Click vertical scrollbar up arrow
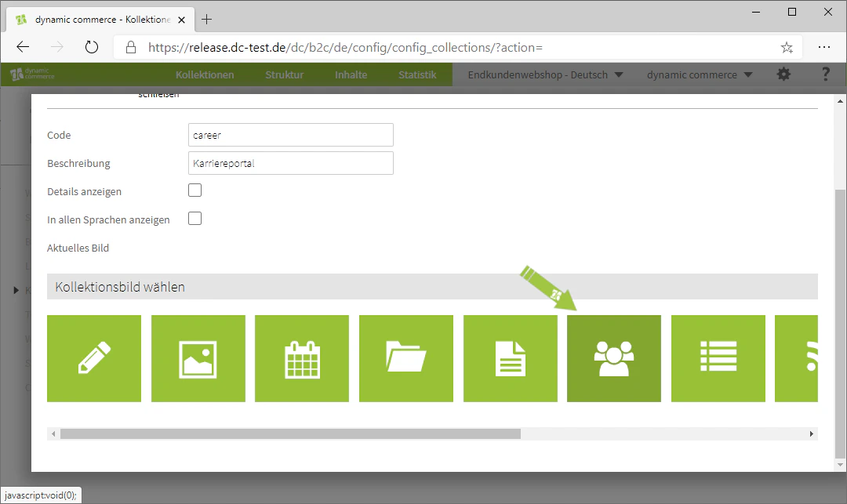The width and height of the screenshot is (847, 504). 840,101
